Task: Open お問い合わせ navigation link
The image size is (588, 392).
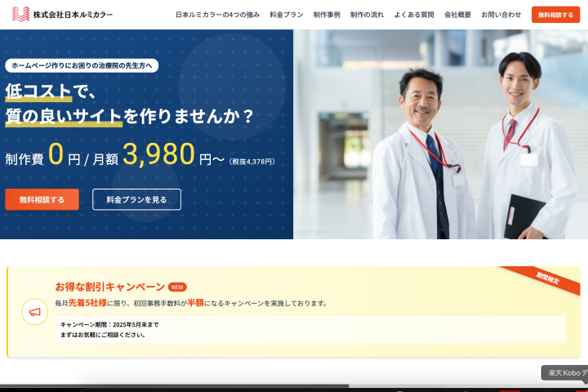Action: [501, 15]
